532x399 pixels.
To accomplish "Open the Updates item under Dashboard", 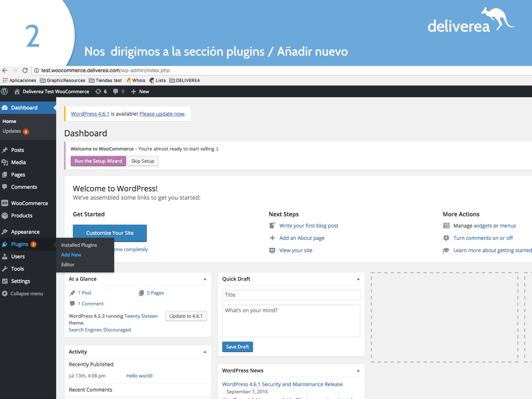I will (16, 131).
